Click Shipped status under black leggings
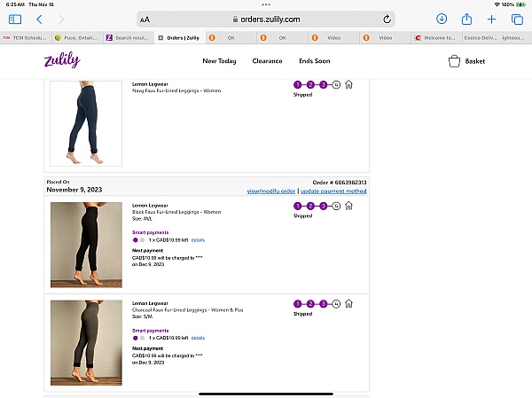Screen dimensions: 532x398 pyautogui.click(x=302, y=215)
